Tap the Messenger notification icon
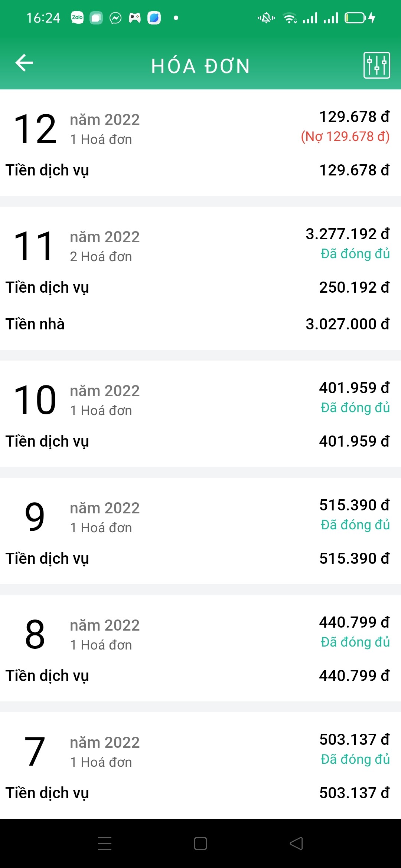 115,18
